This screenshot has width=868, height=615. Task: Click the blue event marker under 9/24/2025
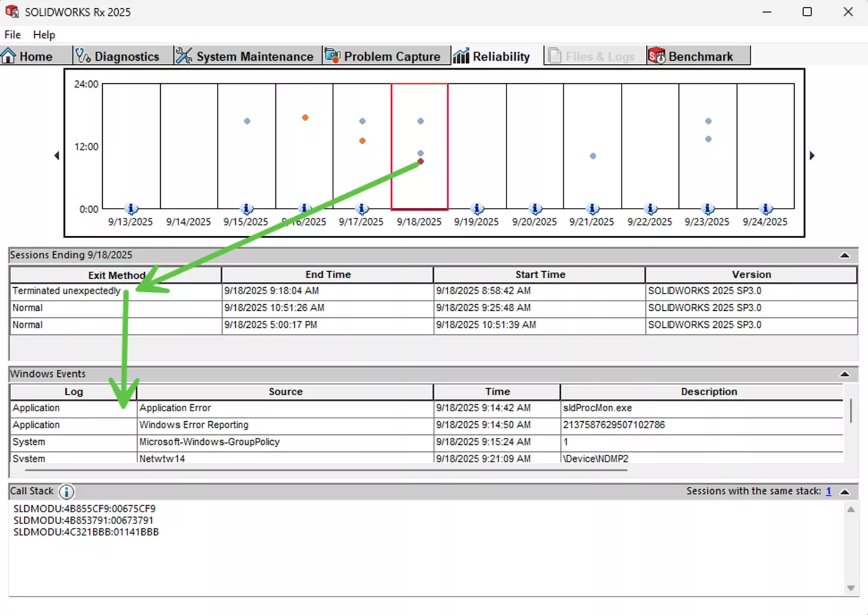pyautogui.click(x=766, y=208)
